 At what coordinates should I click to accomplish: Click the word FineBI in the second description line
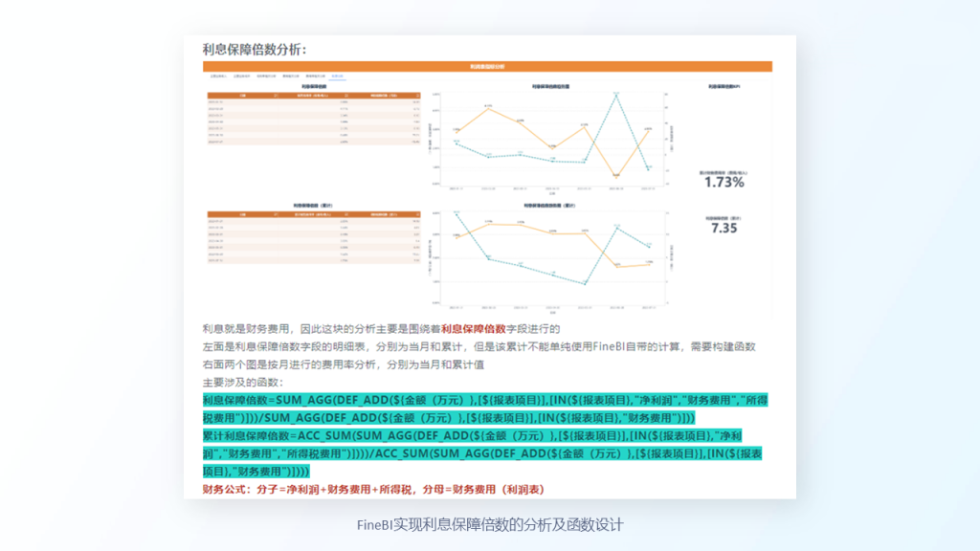[608, 346]
